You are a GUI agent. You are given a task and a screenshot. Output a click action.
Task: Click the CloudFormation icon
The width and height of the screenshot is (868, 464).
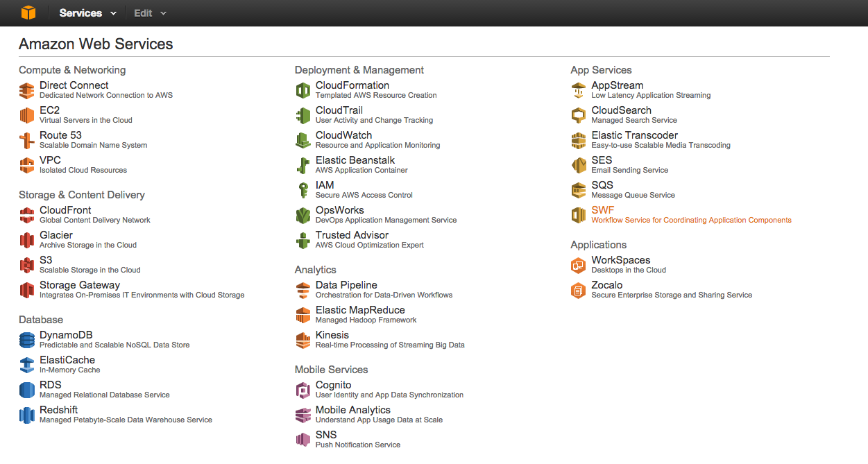coord(303,90)
